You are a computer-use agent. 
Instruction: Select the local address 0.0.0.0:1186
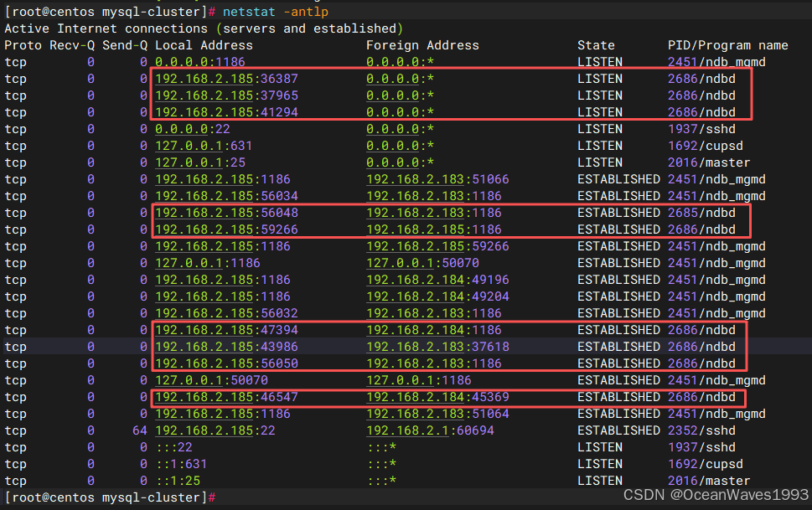tap(200, 62)
